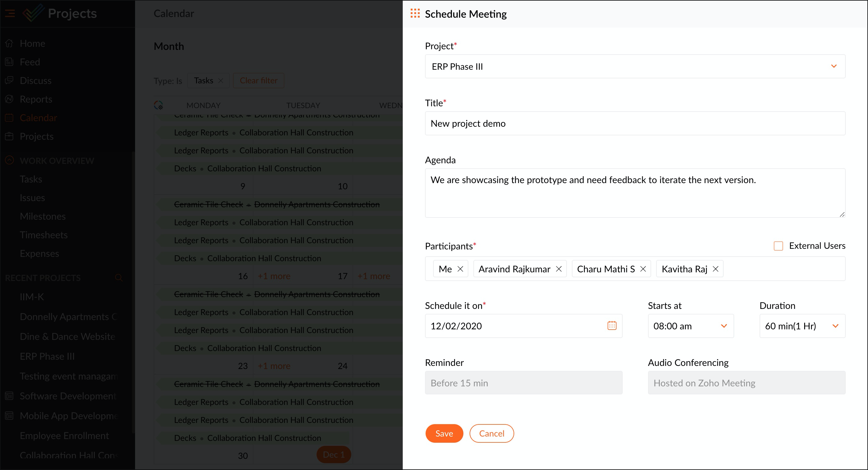Open the Starts at time dropdown
The width and height of the screenshot is (868, 470).
coord(690,326)
